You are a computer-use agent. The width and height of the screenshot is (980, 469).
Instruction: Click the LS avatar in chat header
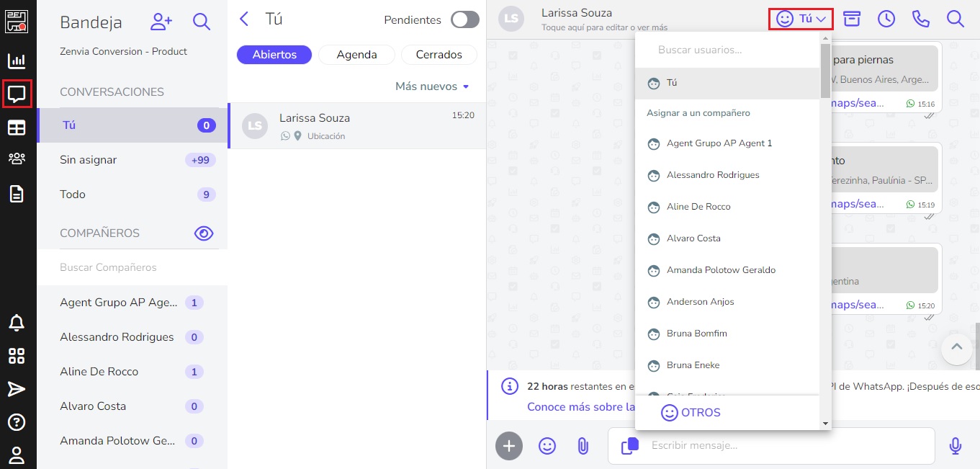point(511,19)
